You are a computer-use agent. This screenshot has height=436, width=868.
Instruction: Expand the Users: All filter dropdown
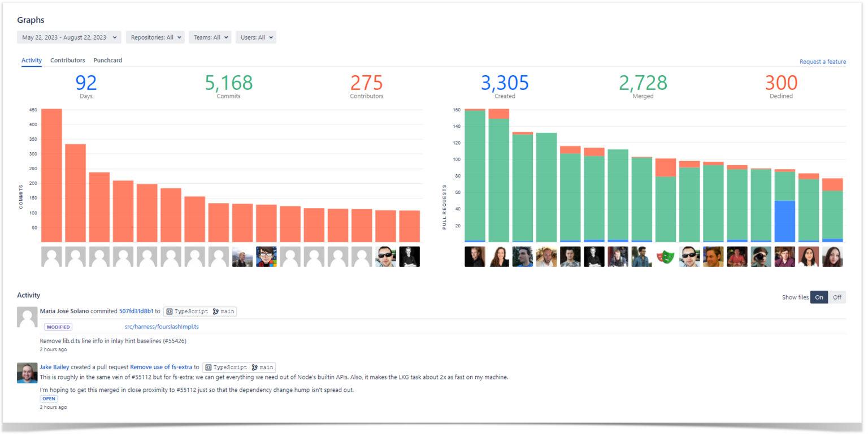(255, 37)
